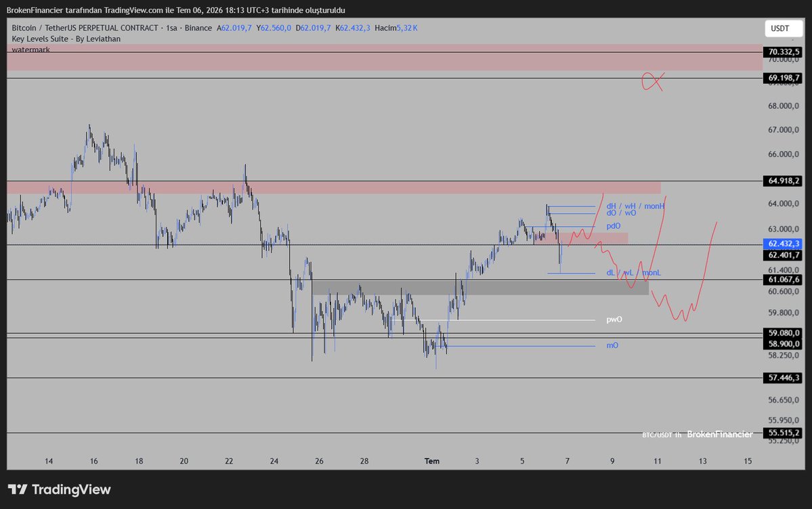The image size is (812, 509).
Task: Click the 61.400,0 price axis tick
Action: coord(784,270)
